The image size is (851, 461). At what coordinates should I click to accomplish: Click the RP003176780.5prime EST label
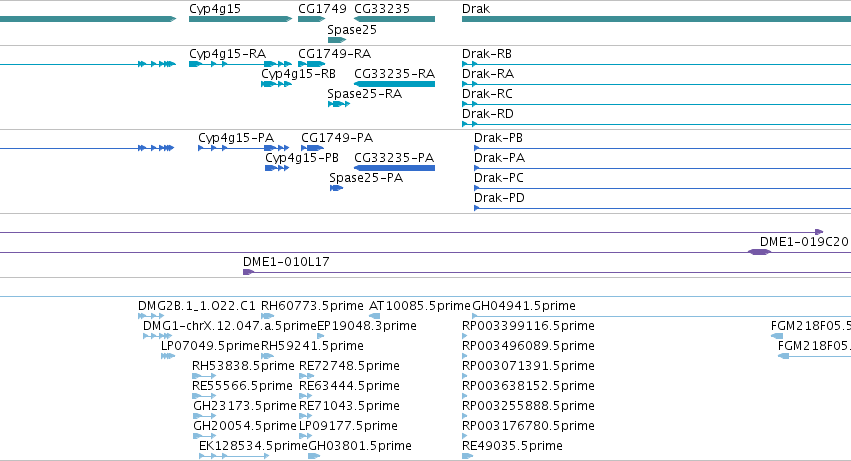pyautogui.click(x=528, y=427)
